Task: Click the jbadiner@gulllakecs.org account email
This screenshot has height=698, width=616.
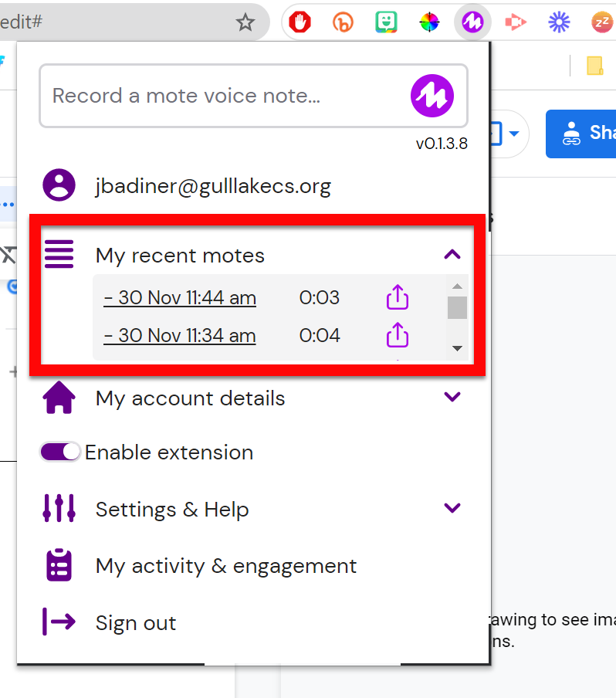Action: coord(213,185)
